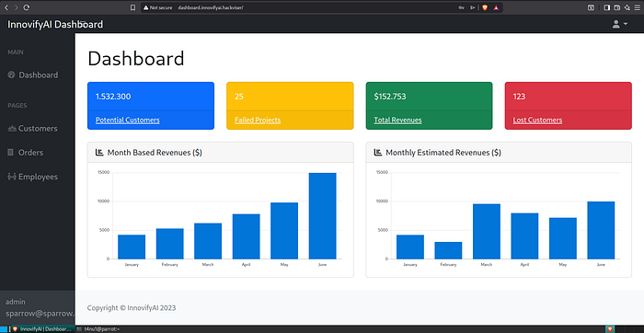Image resolution: width=644 pixels, height=333 pixels.
Task: Open the Orders page in sidebar
Action: [30, 153]
